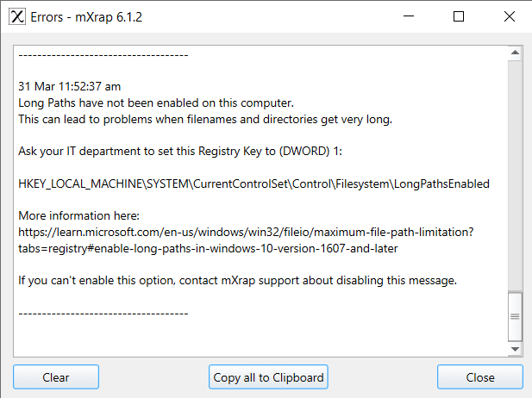Click the vertical scrollbar thumb

515,316
